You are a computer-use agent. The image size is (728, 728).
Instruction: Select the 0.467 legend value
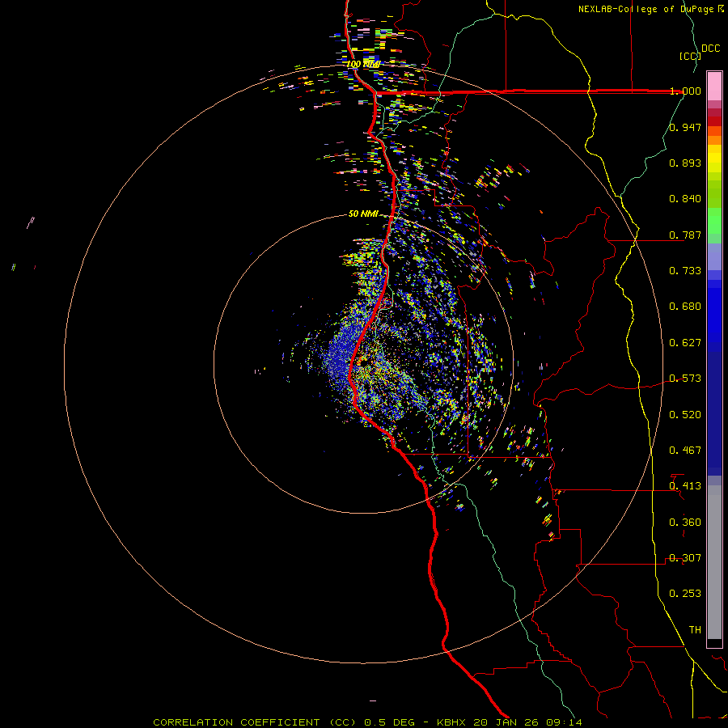tap(685, 451)
